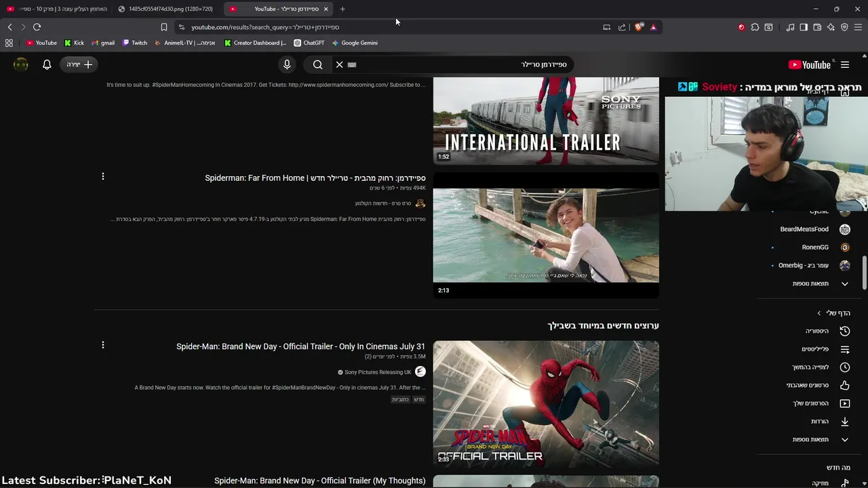Clear the search query with X
The width and height of the screenshot is (868, 488).
tap(339, 64)
